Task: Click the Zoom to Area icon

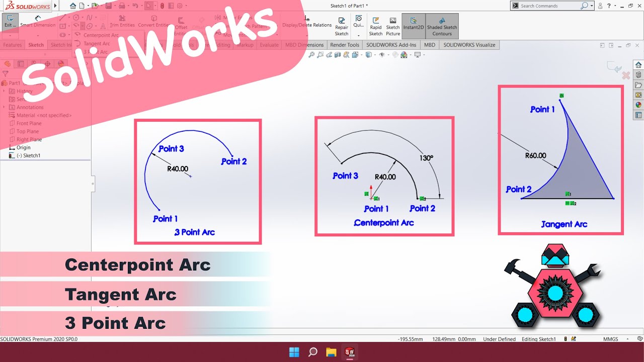Action: 321,55
